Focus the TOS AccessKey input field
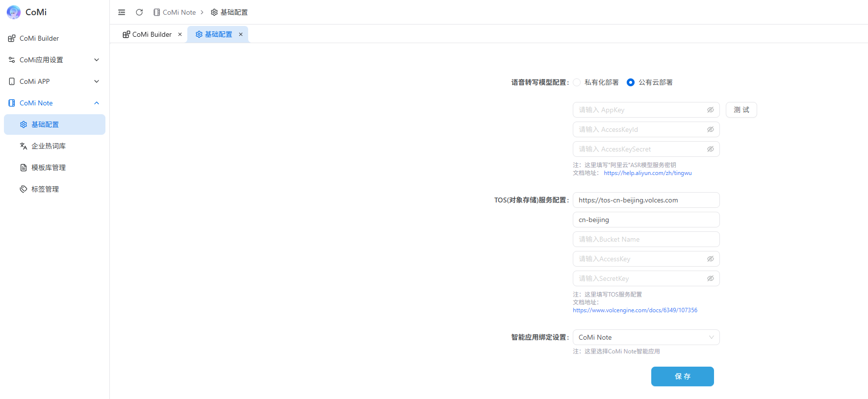The image size is (868, 399). (646, 259)
